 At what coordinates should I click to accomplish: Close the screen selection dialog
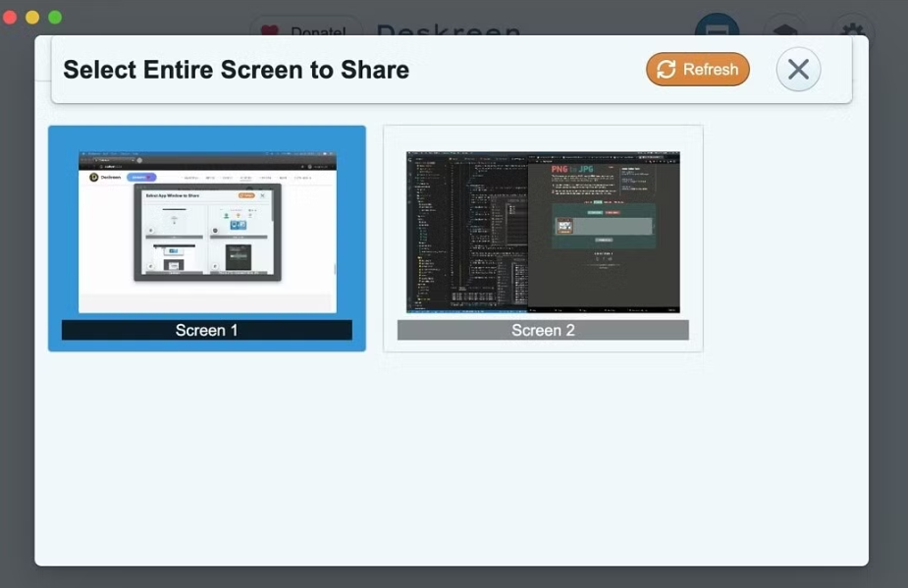[x=799, y=70]
